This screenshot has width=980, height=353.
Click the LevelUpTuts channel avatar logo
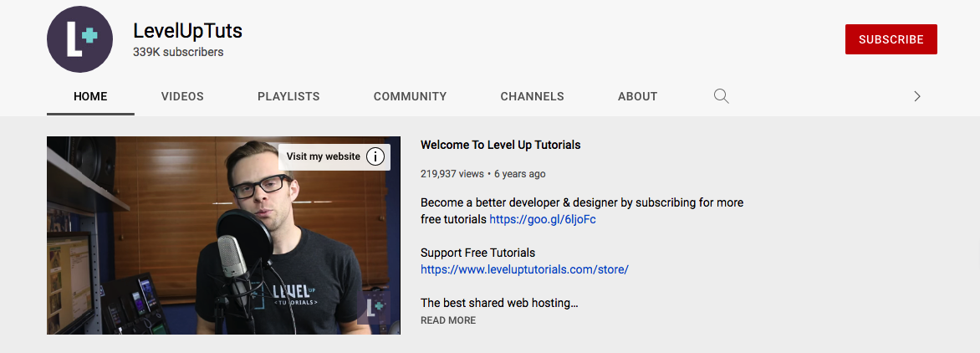click(x=79, y=39)
